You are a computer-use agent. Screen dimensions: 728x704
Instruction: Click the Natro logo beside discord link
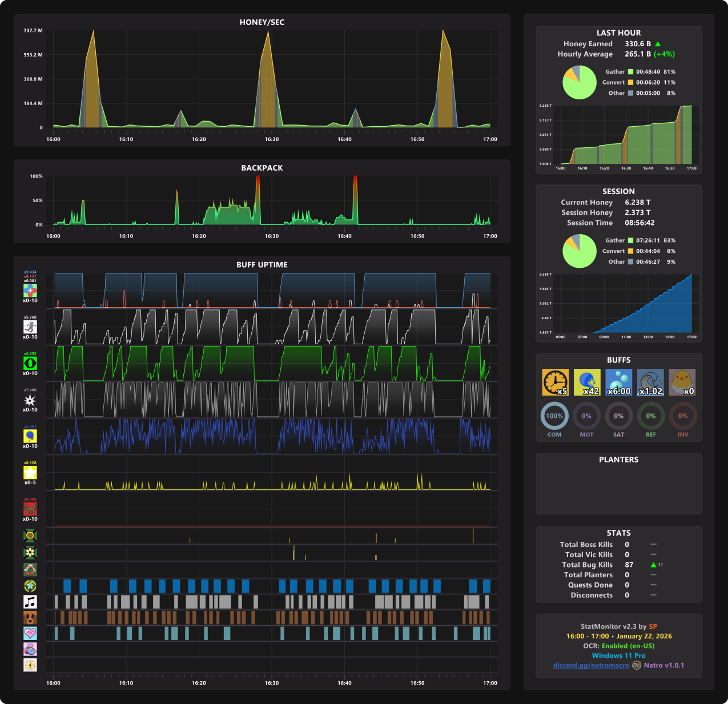coord(637,666)
